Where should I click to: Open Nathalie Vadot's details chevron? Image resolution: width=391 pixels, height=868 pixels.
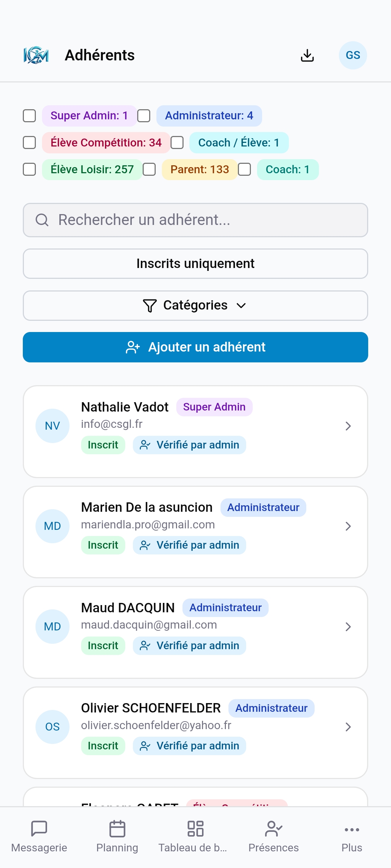348,426
